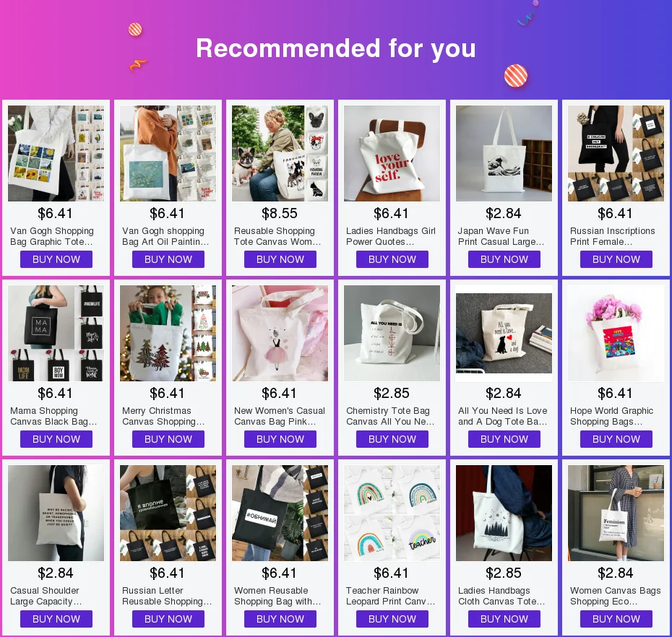Open the 'love your self' Ladies Handbags image
This screenshot has height=637, width=672.
pyautogui.click(x=392, y=153)
